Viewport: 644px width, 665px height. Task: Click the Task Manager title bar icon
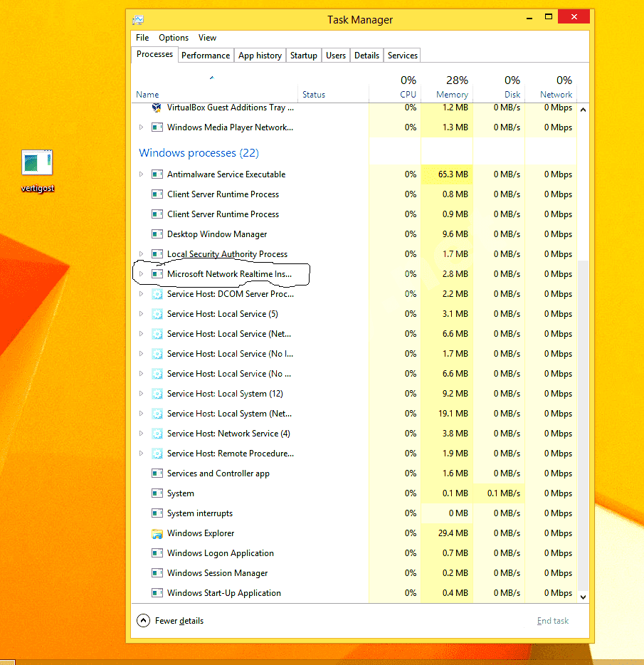(x=138, y=20)
